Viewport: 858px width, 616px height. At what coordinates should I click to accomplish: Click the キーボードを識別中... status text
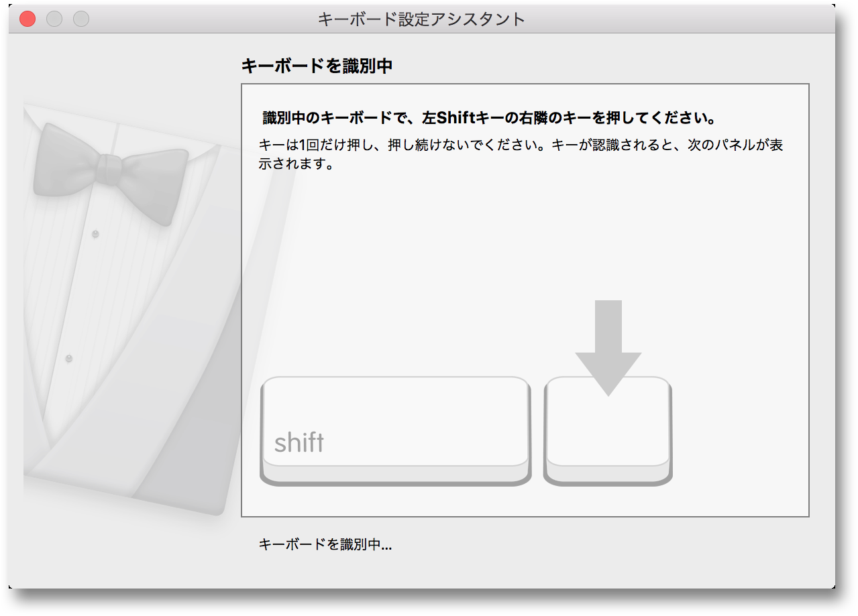[325, 544]
